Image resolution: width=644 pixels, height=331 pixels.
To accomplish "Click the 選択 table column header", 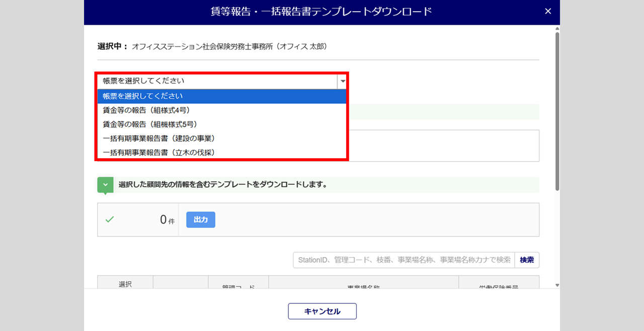I will (x=125, y=284).
